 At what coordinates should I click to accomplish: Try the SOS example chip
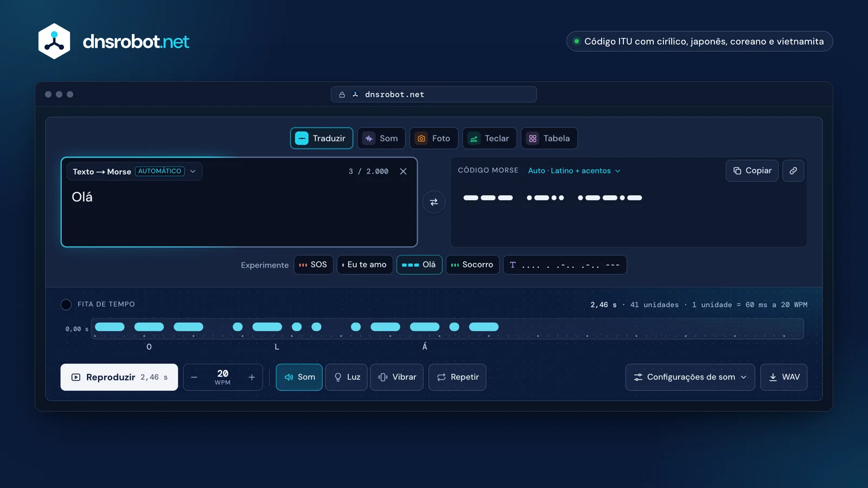(x=314, y=265)
